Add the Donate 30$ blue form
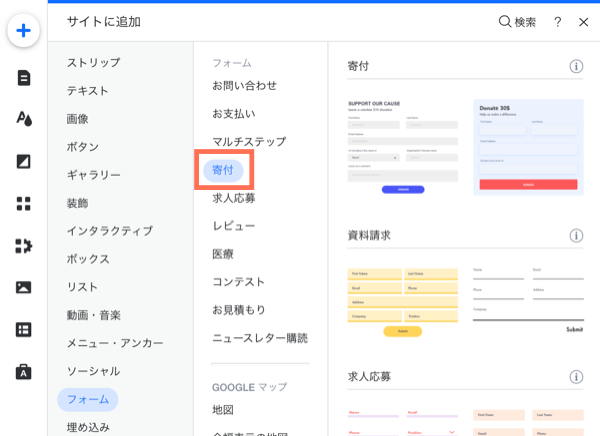 tap(528, 147)
